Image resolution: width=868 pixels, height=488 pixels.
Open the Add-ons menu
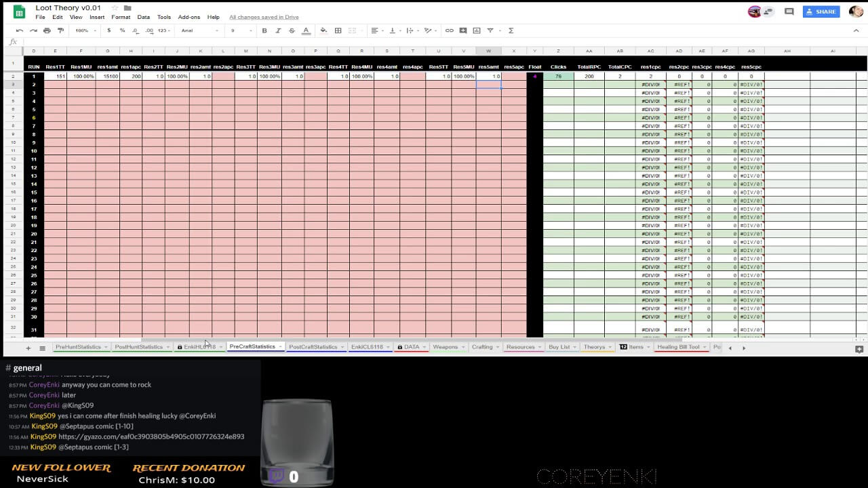[x=189, y=17]
